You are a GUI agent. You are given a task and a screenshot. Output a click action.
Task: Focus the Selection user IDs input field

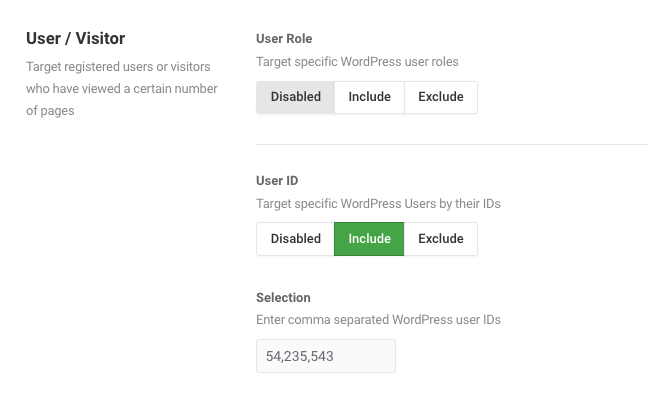(326, 356)
